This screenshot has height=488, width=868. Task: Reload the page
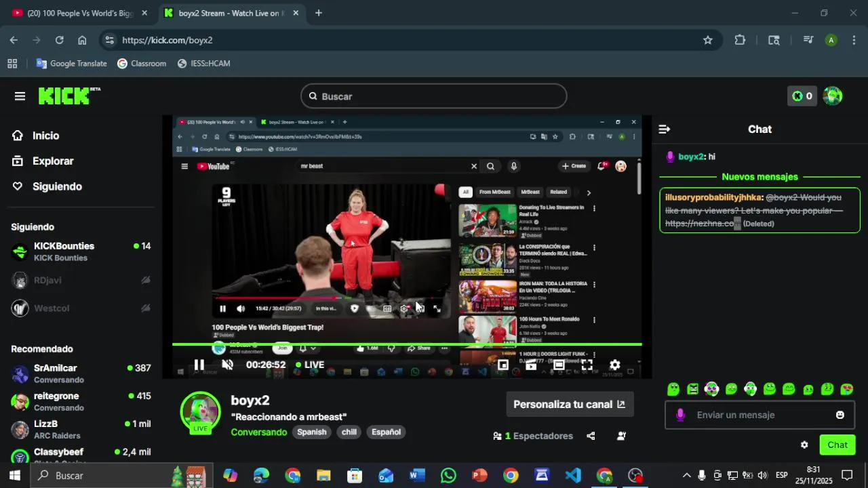click(59, 40)
